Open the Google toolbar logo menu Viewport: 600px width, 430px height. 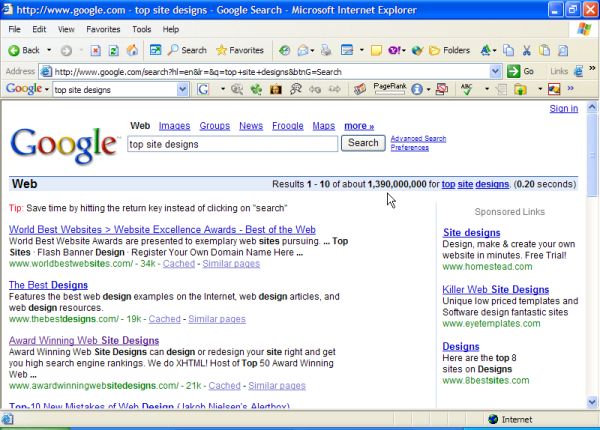27,89
